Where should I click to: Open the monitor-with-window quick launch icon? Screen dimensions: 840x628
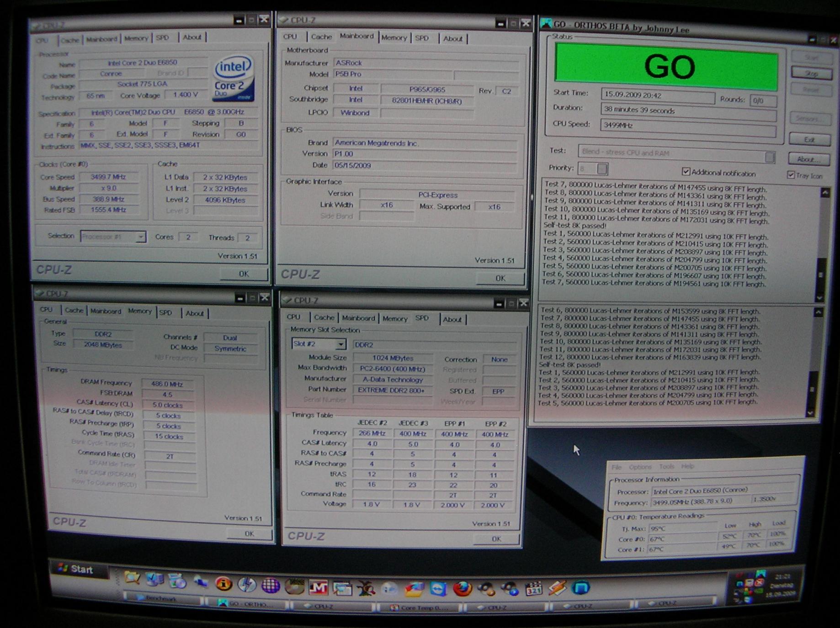(342, 588)
